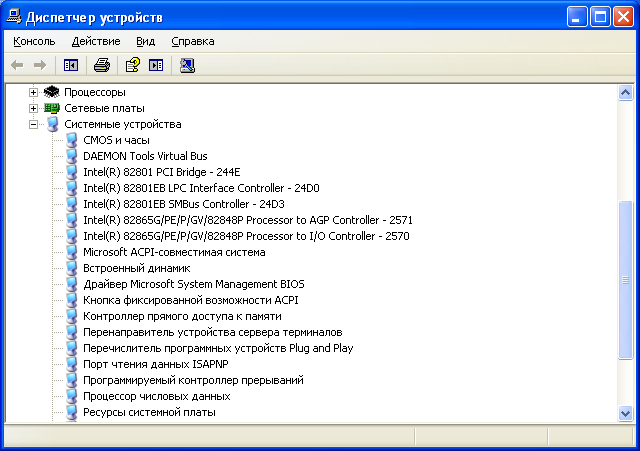Click the scrollbar up arrow
This screenshot has width=640, height=451.
(x=625, y=93)
